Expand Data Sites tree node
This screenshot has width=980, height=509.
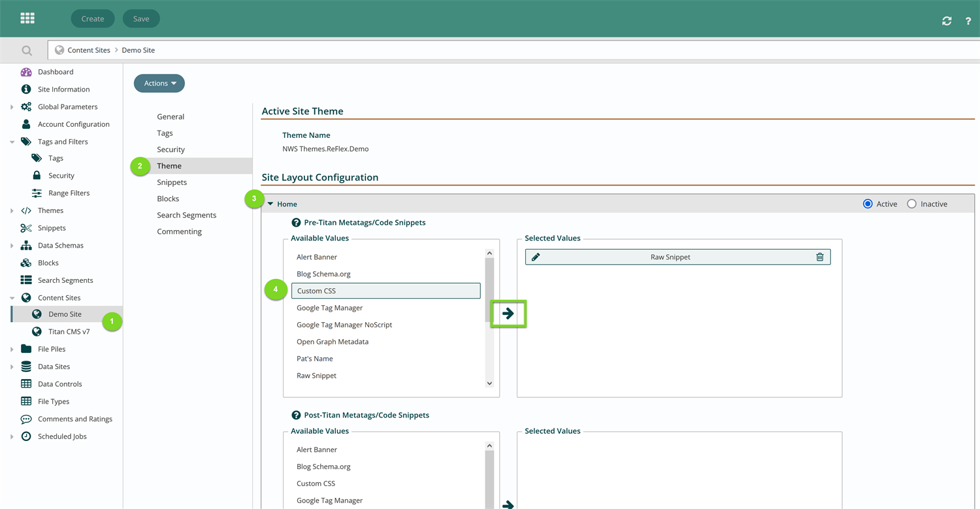click(x=12, y=367)
